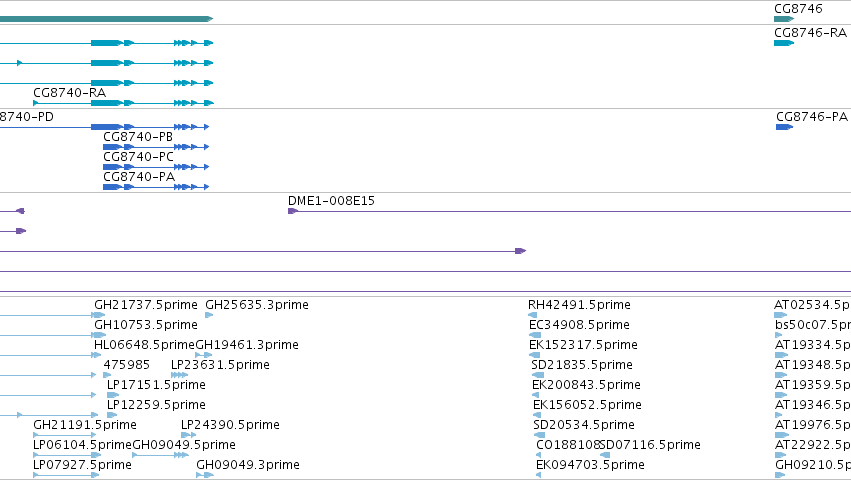
Task: Click the CG8740-PB label
Action: click(x=138, y=137)
